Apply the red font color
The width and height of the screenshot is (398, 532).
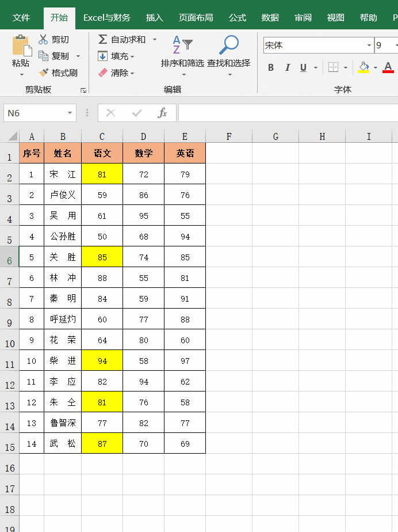(x=388, y=67)
